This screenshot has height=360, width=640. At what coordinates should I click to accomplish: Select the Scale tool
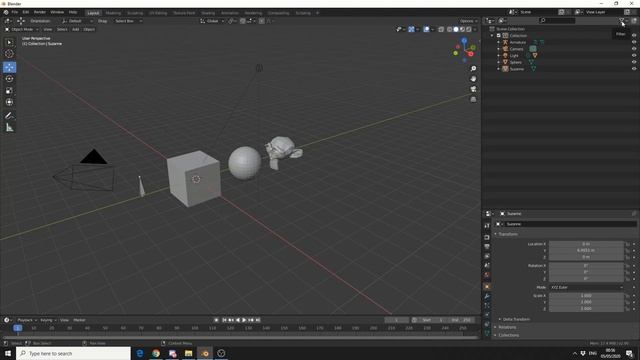(9, 91)
